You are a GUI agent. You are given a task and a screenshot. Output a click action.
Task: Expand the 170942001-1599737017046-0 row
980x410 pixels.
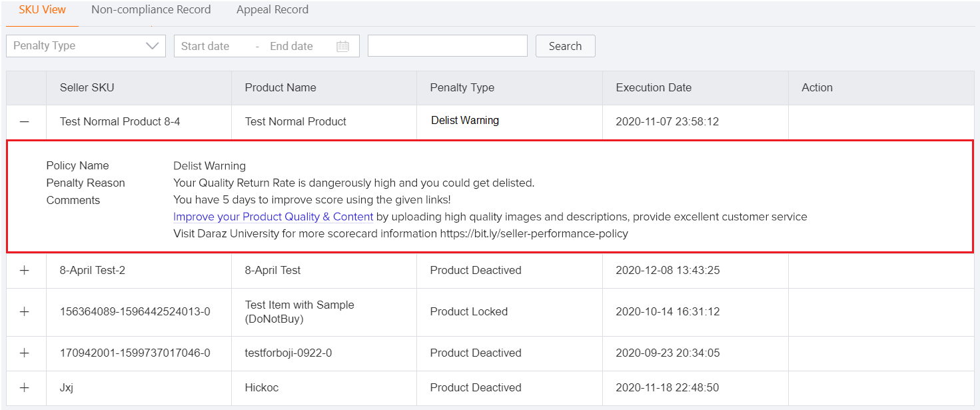click(25, 353)
